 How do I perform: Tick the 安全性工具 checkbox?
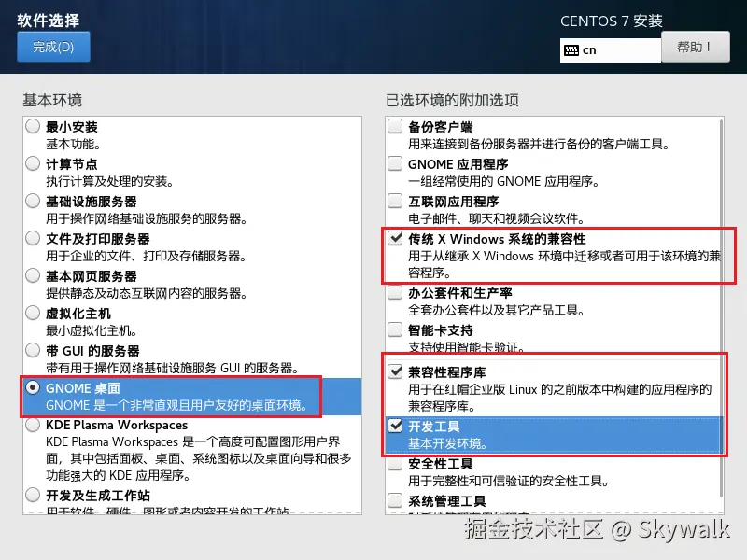click(395, 463)
